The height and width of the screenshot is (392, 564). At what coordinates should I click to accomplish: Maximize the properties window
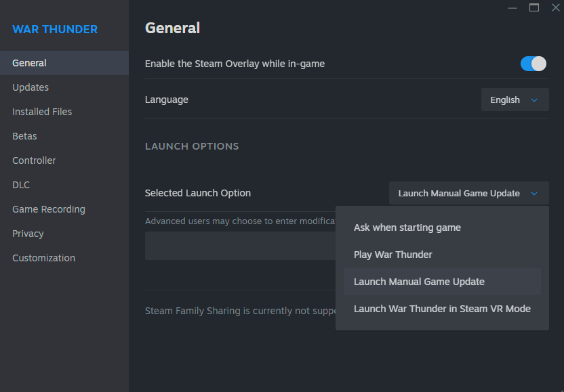tap(534, 7)
